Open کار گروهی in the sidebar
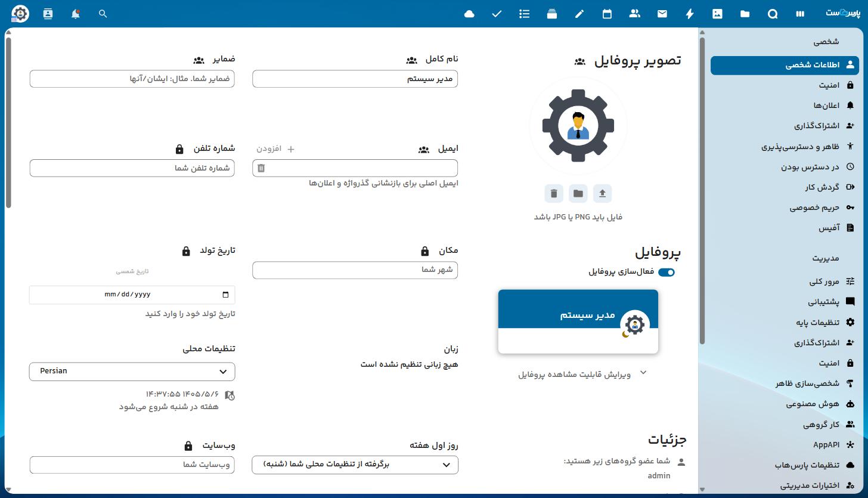The image size is (868, 498). (785, 425)
